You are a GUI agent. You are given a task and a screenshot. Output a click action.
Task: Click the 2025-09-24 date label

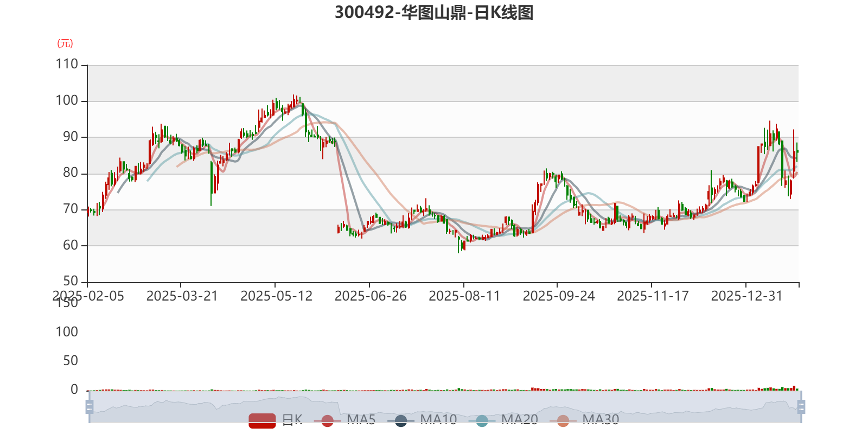pyautogui.click(x=559, y=296)
